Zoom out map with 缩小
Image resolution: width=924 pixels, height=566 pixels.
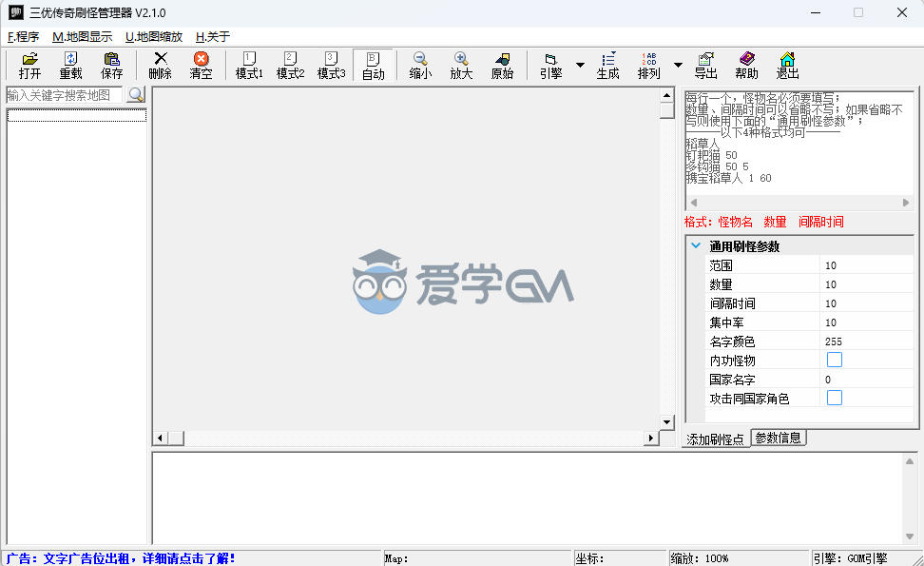coord(420,66)
